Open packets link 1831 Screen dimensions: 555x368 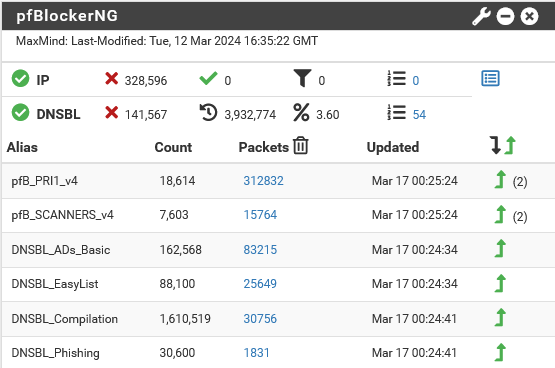pyautogui.click(x=256, y=353)
